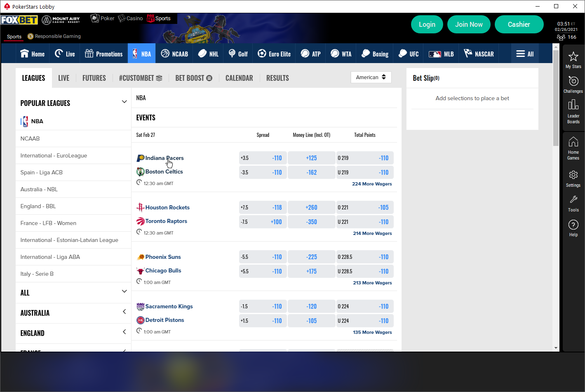Select NCAAB in popular leagues list
585x392 pixels.
(73, 138)
